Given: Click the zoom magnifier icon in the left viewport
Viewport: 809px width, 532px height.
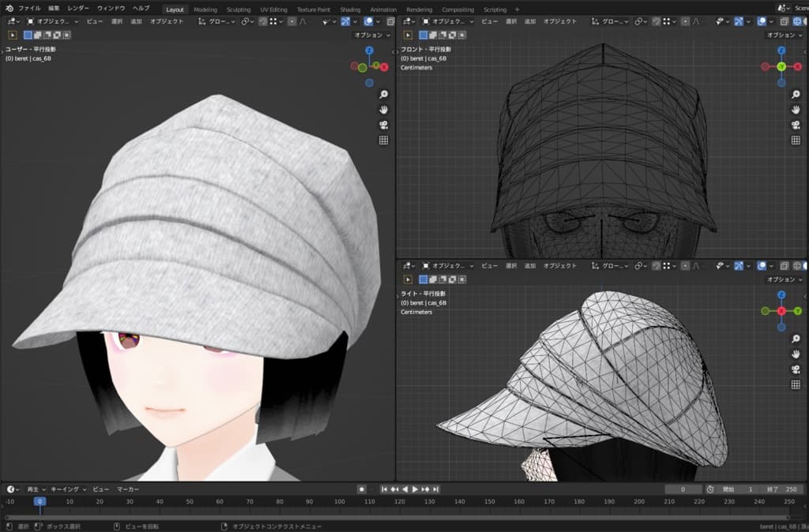Looking at the screenshot, I should (x=384, y=94).
